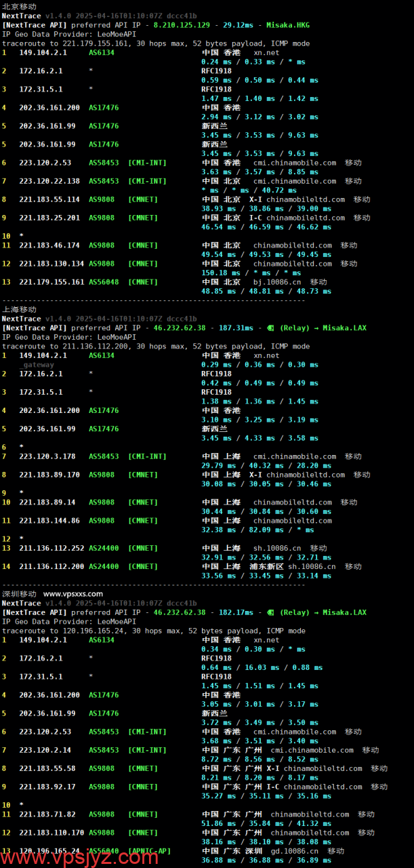Select the API IP 8.210.125.129
414x868 pixels.
click(182, 24)
